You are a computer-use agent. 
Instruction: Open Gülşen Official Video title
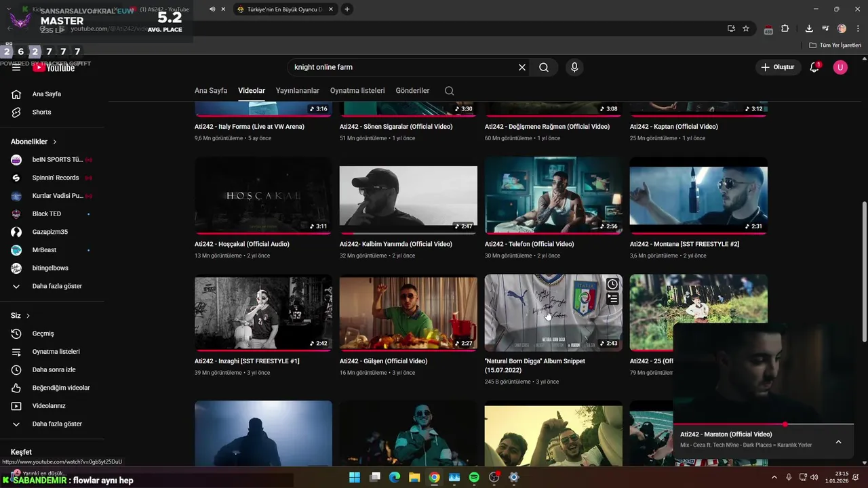[x=384, y=361]
